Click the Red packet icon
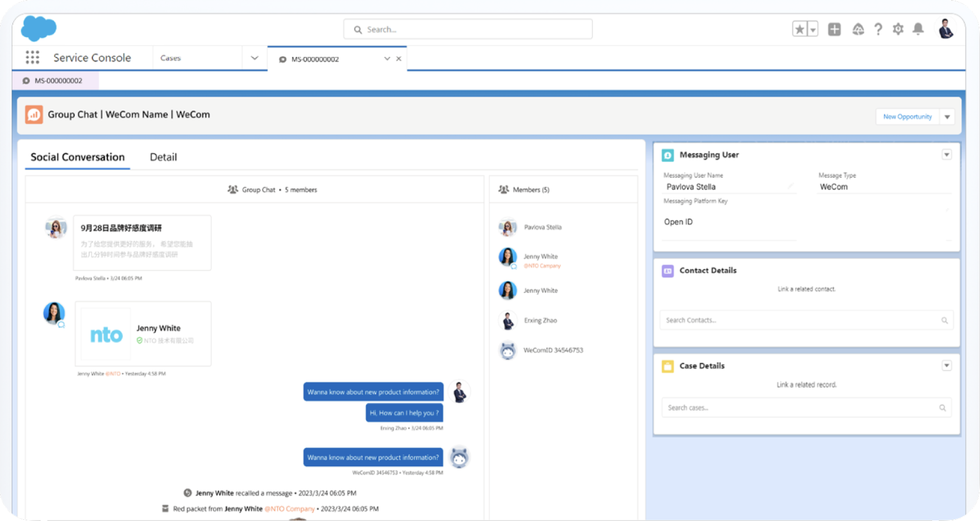This screenshot has height=521, width=980. click(x=165, y=508)
